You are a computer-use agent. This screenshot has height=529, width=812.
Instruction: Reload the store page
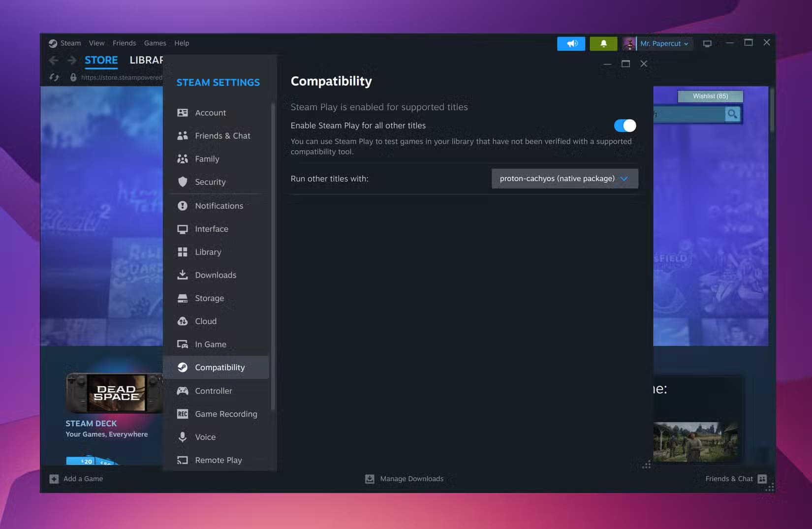point(54,77)
